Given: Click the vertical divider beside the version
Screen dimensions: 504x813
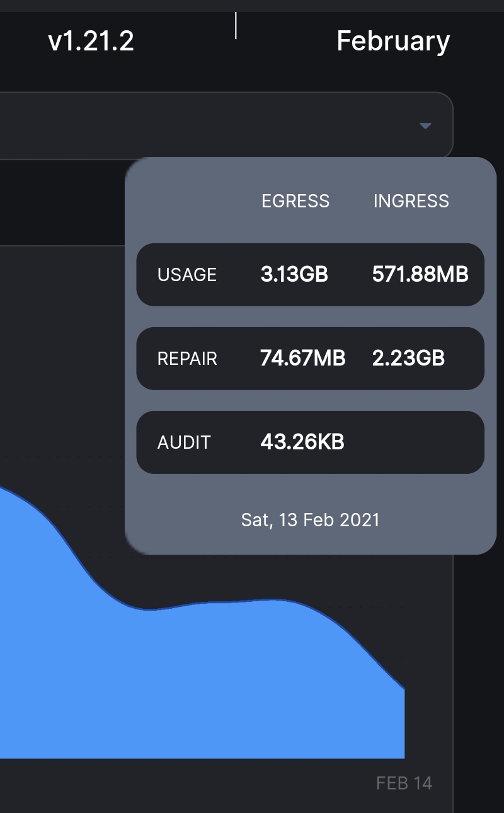Looking at the screenshot, I should tap(236, 26).
